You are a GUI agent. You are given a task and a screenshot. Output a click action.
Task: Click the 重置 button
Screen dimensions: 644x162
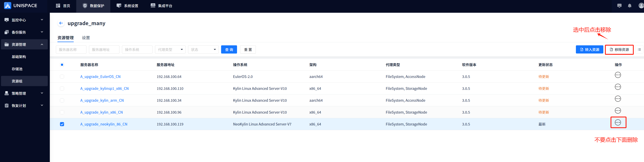point(248,50)
